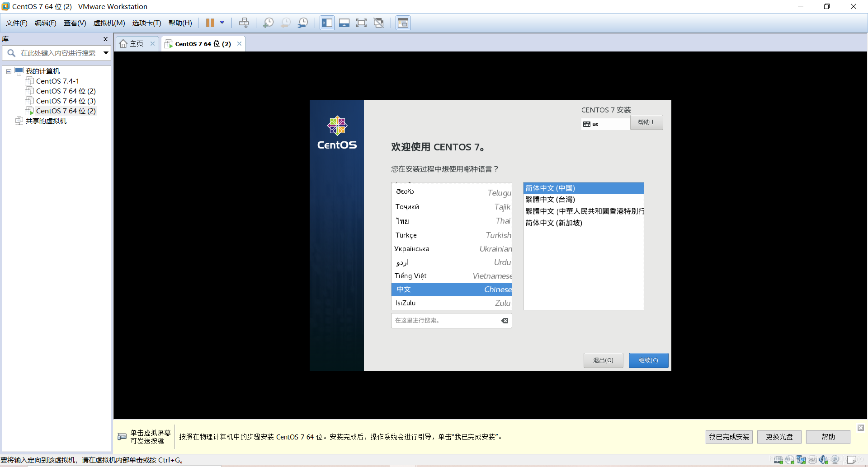The height and width of the screenshot is (467, 868).
Task: Open the 帮助(H) menu
Action: pos(180,23)
